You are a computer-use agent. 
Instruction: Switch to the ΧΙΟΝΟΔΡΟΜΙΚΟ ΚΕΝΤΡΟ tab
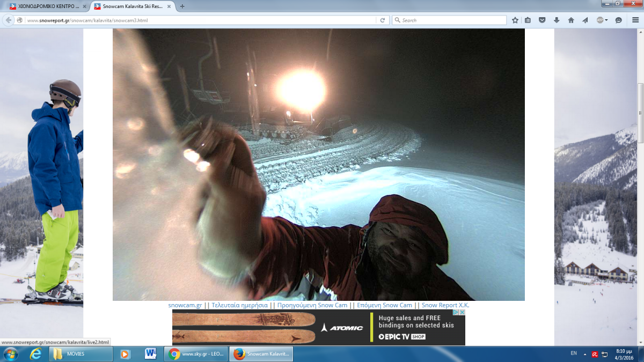tap(45, 6)
